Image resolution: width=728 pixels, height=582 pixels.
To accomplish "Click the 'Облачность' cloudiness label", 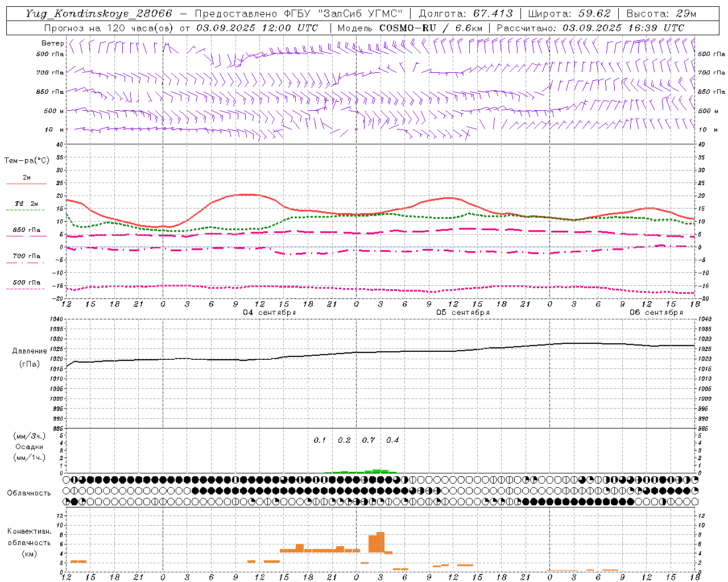I will coord(29,493).
